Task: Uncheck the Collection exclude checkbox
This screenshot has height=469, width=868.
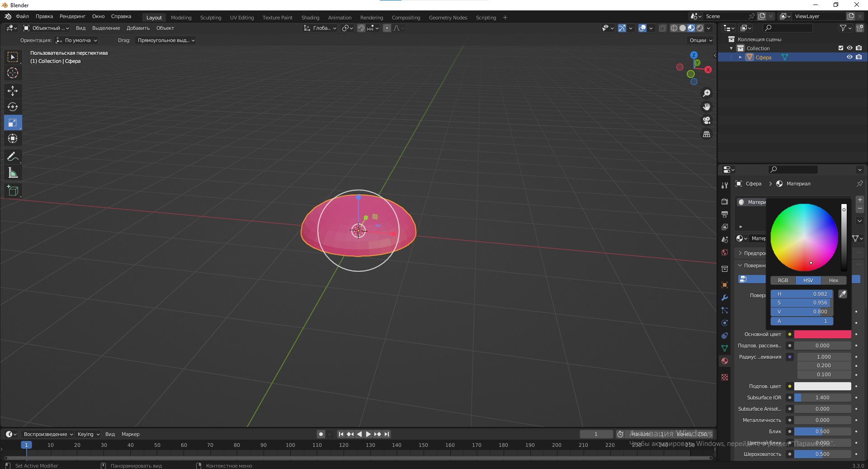Action: pos(841,48)
